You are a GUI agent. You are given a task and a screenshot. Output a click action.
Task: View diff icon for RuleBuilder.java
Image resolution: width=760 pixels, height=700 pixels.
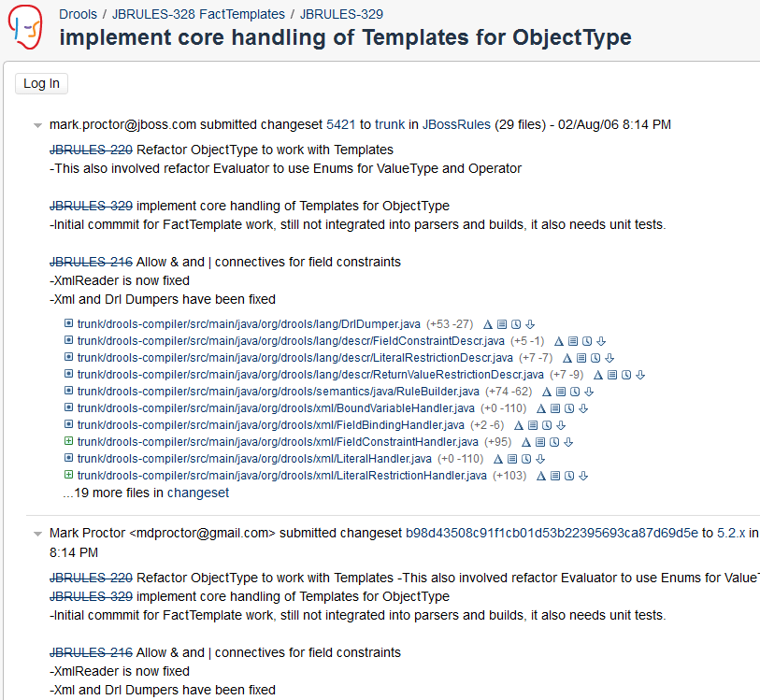click(x=547, y=392)
